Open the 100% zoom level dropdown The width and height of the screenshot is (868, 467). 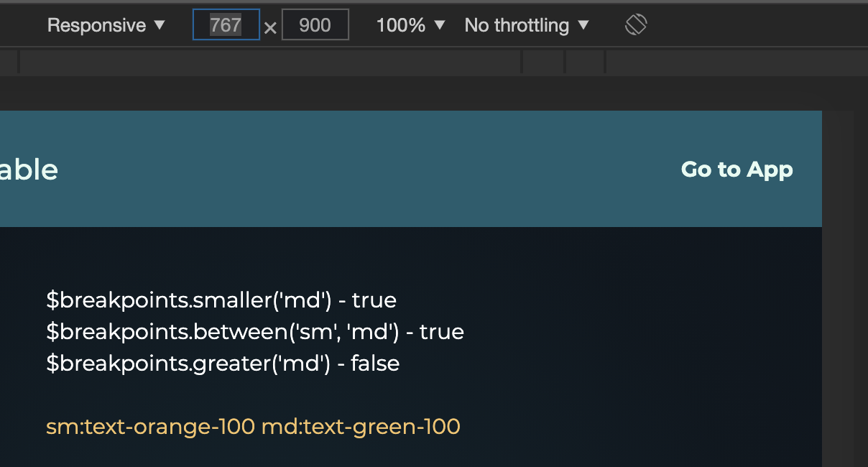[402, 24]
